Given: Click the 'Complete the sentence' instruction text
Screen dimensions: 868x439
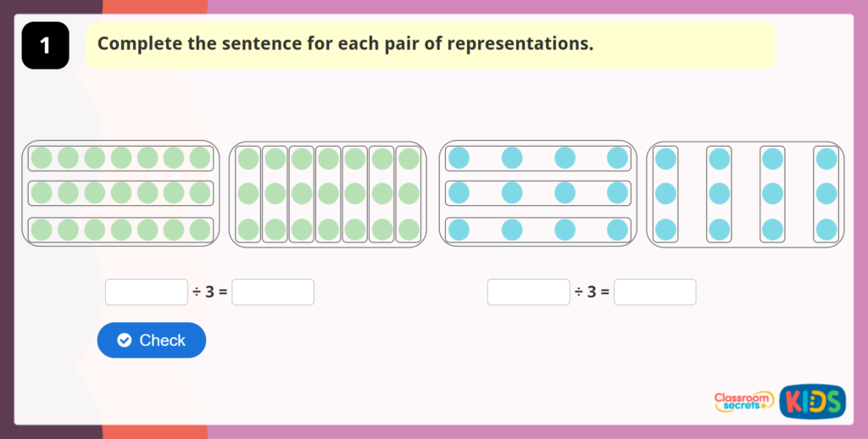Looking at the screenshot, I should 345,44.
